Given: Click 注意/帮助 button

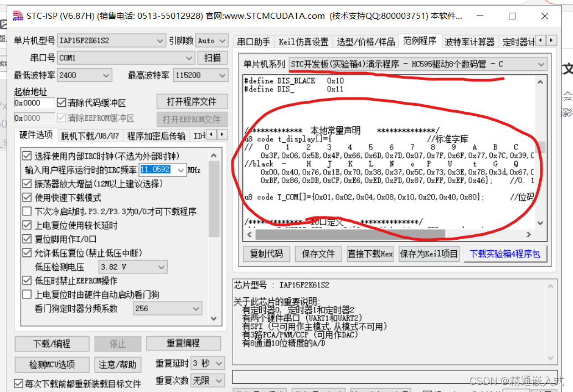Looking at the screenshot, I should (118, 365).
